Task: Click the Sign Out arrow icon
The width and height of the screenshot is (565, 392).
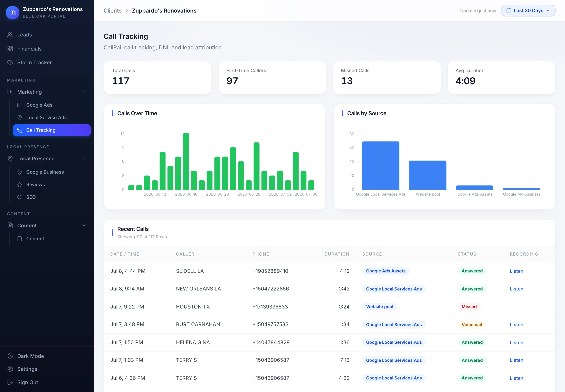Action: pos(10,382)
